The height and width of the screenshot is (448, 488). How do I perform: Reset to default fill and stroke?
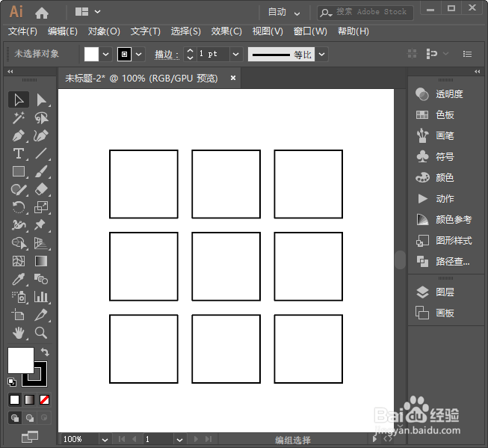click(x=12, y=382)
